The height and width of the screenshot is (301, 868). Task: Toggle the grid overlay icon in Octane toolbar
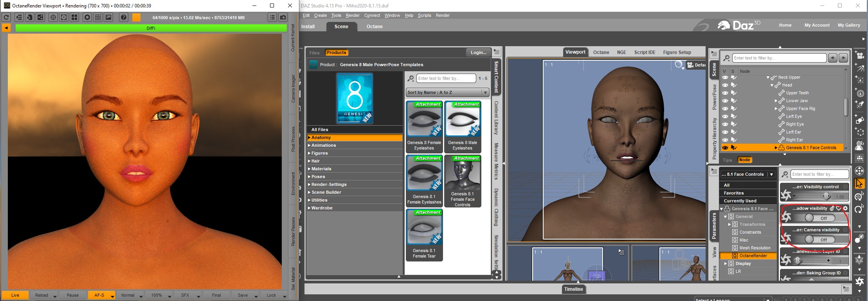98,17
